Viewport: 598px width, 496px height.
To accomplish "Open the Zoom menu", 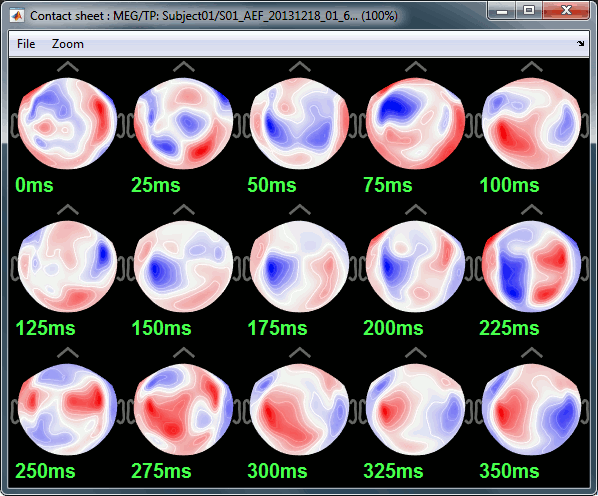I will pos(68,44).
